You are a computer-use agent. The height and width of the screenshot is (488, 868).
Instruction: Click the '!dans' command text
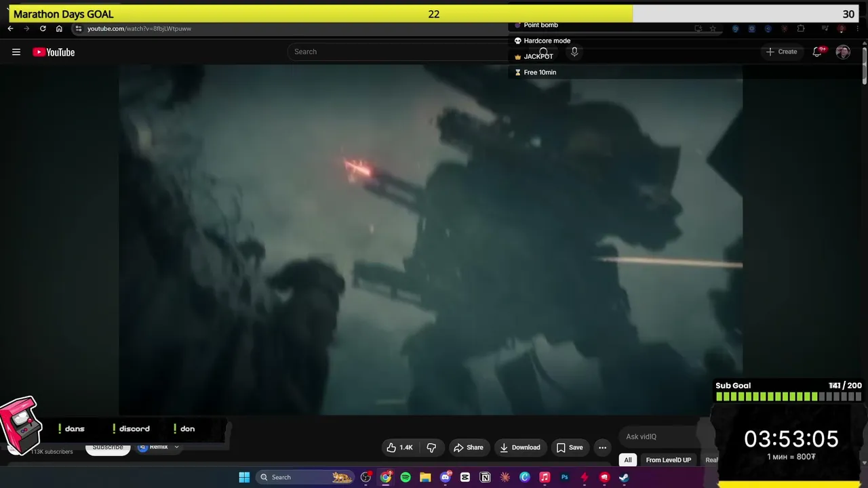point(71,428)
